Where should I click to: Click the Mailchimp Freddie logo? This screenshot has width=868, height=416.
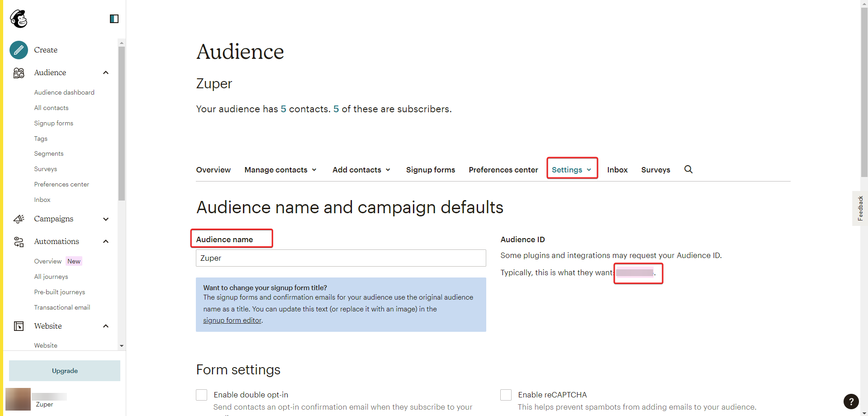tap(19, 19)
